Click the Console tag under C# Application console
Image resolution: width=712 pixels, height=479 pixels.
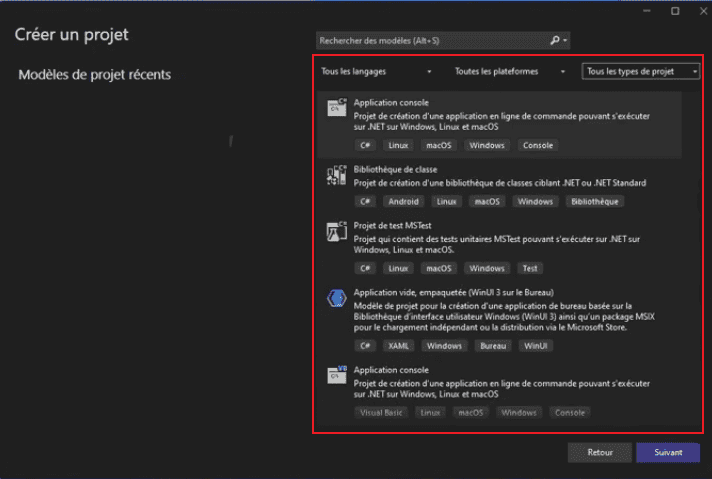tap(538, 145)
